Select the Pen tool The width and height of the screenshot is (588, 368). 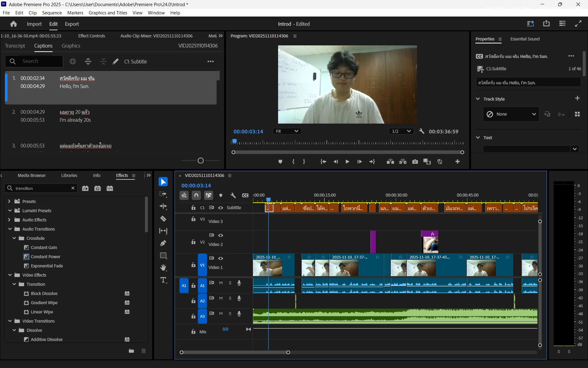[x=163, y=243]
